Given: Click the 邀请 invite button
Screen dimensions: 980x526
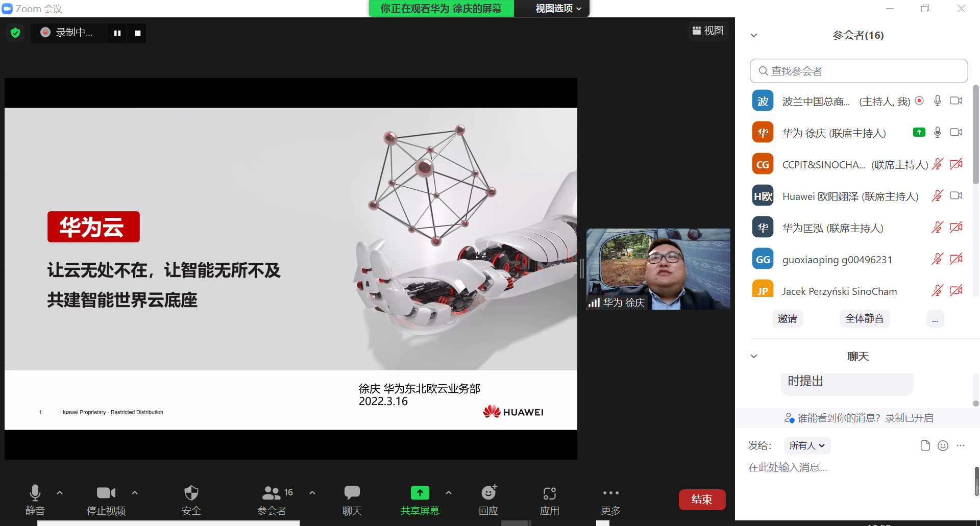Looking at the screenshot, I should tap(787, 318).
